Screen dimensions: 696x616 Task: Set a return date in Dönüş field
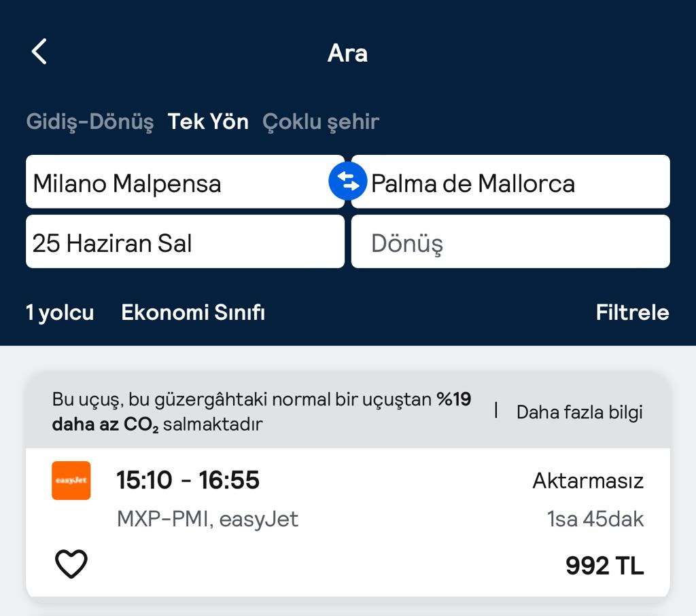510,242
